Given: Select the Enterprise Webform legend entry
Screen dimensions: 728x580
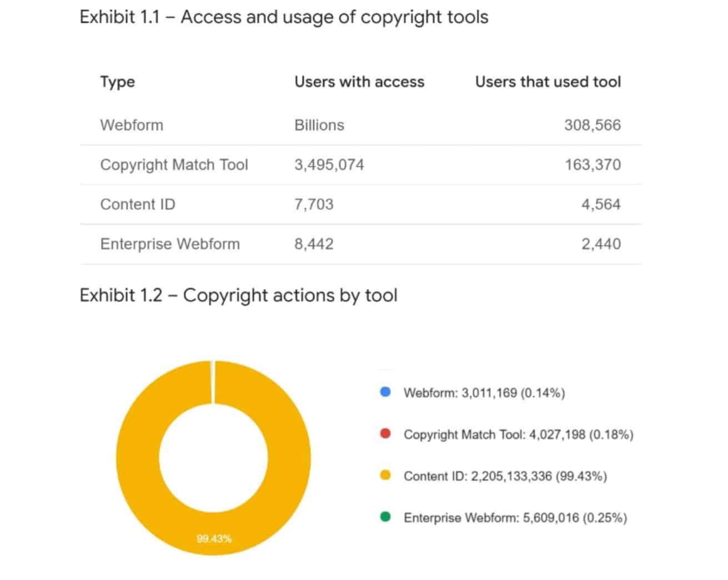Looking at the screenshot, I should pyautogui.click(x=515, y=518).
